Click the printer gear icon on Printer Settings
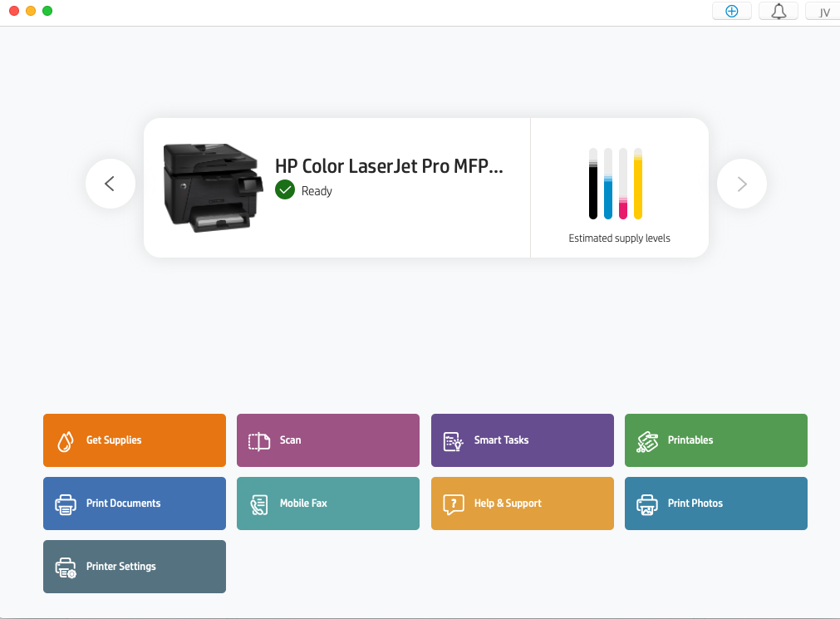The height and width of the screenshot is (619, 840). point(66,568)
